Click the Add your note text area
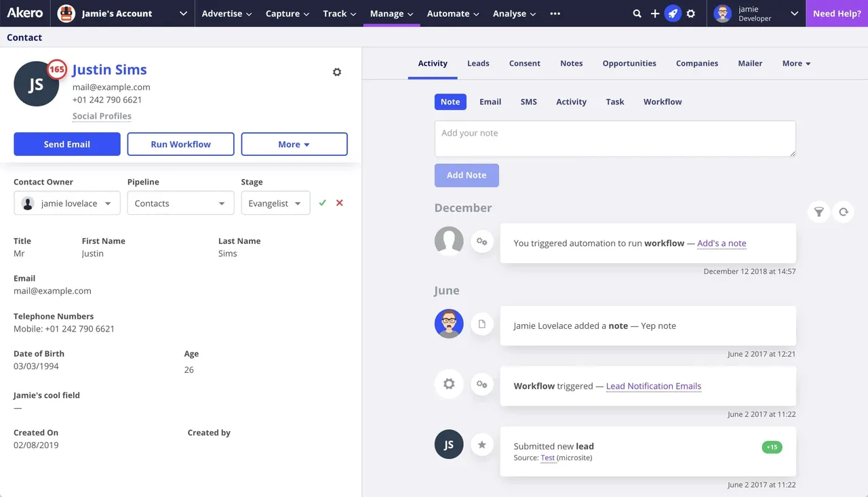Viewport: 868px width, 497px height. coord(615,139)
